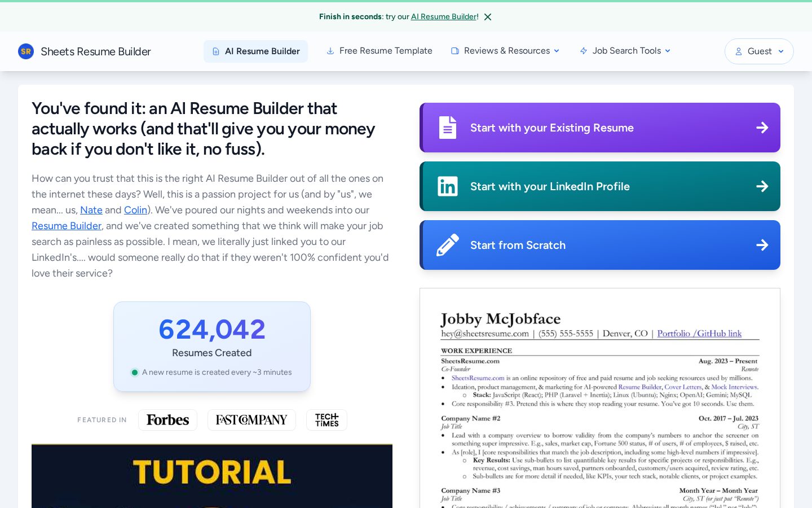Image resolution: width=812 pixels, height=508 pixels.
Task: Click 'Company Name #2' on the resume
Action: [x=471, y=418]
